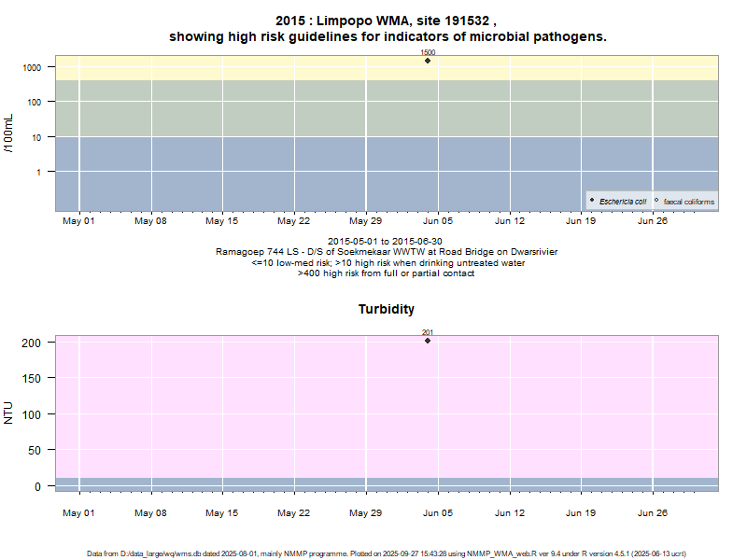Click 'Jun 26' on the microbial chart x-axis

(652, 221)
